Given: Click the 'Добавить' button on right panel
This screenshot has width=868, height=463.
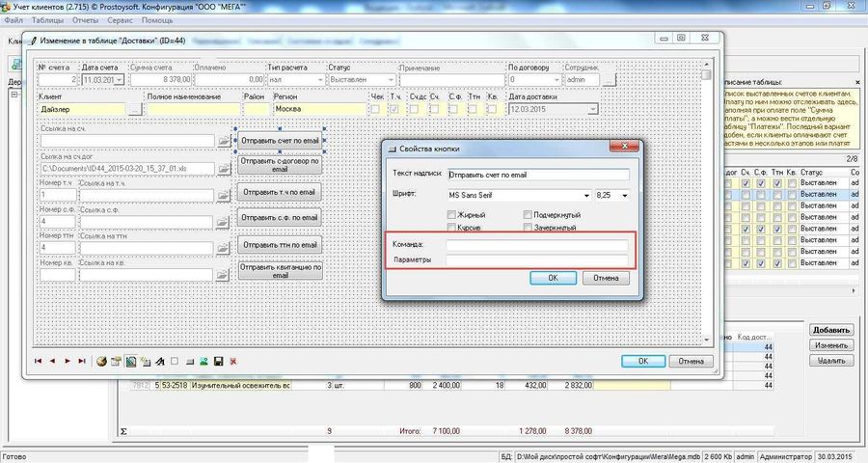Looking at the screenshot, I should pos(831,330).
